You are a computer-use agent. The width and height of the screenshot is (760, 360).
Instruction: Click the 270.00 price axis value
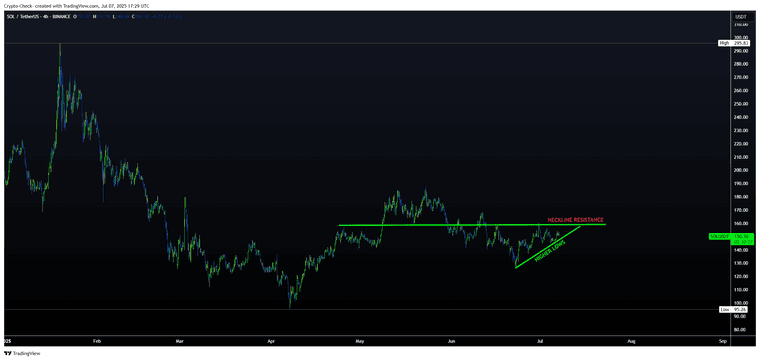coord(740,77)
